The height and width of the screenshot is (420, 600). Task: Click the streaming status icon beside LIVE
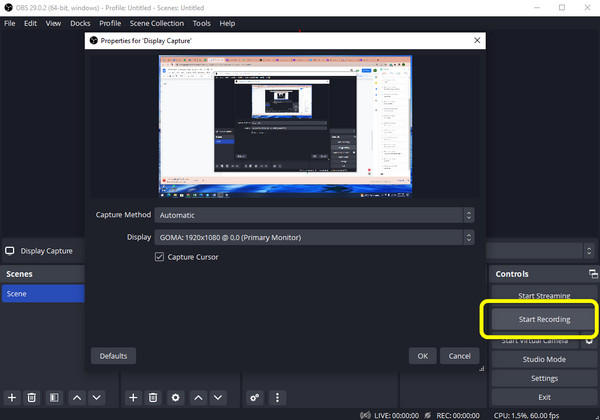tap(365, 415)
